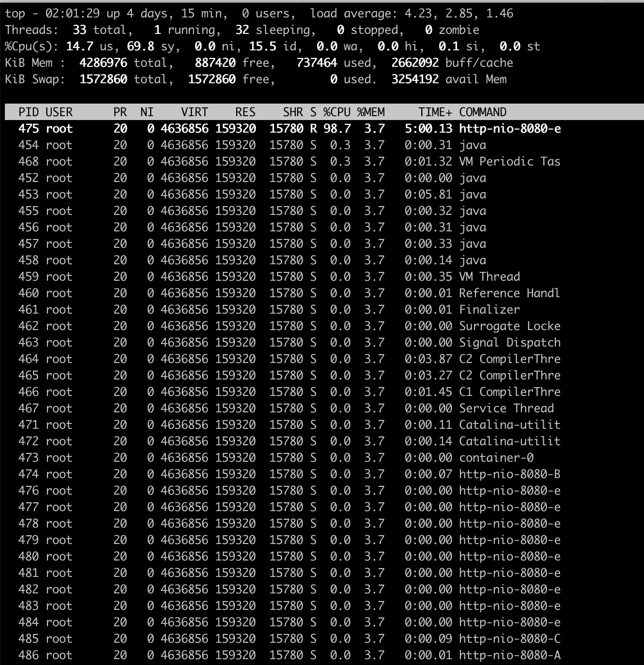The width and height of the screenshot is (644, 665).
Task: Click the %MEM column header
Action: (371, 112)
